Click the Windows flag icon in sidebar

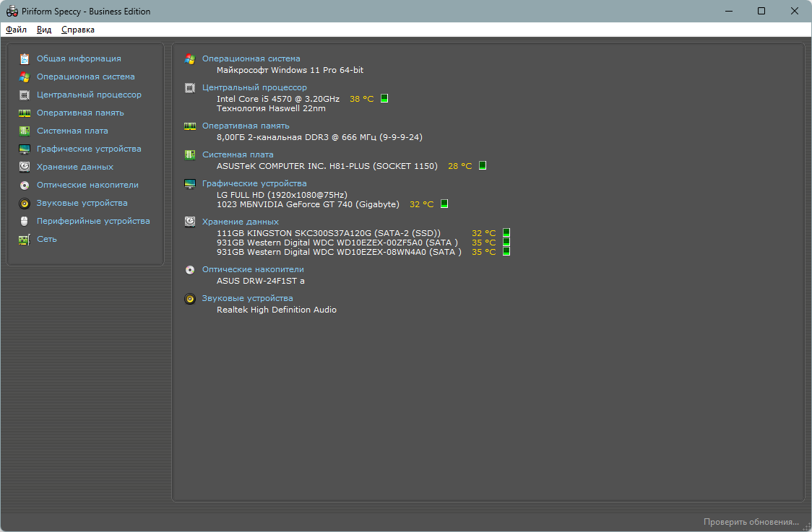point(25,77)
